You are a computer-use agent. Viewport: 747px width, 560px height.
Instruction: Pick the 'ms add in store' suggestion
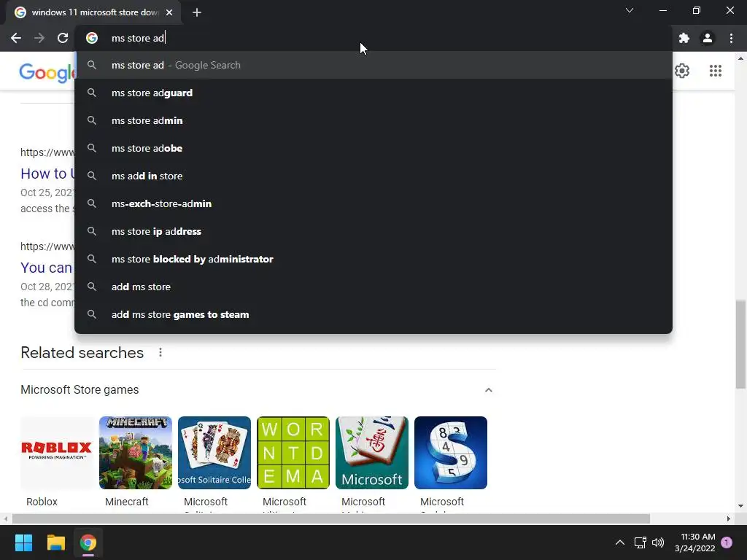tap(373, 176)
